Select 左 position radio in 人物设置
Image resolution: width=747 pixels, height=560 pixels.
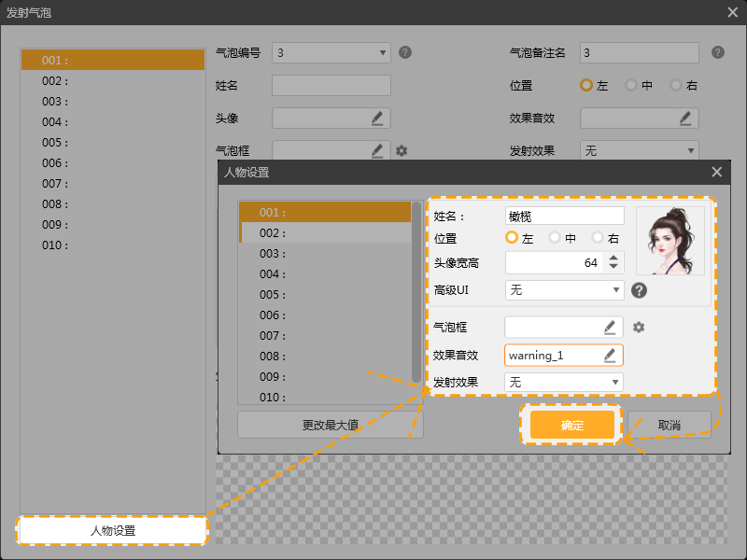[512, 238]
